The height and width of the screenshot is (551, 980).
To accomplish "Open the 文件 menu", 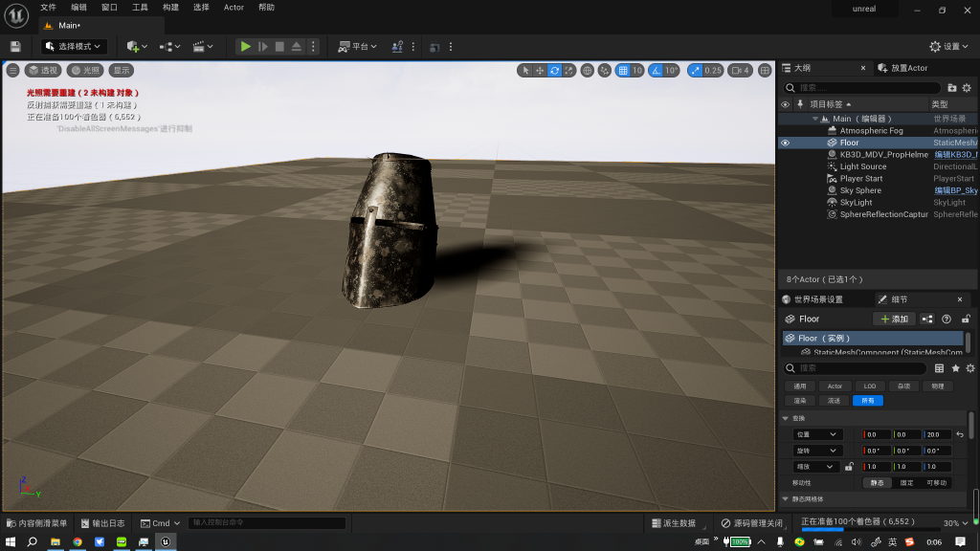I will [48, 8].
